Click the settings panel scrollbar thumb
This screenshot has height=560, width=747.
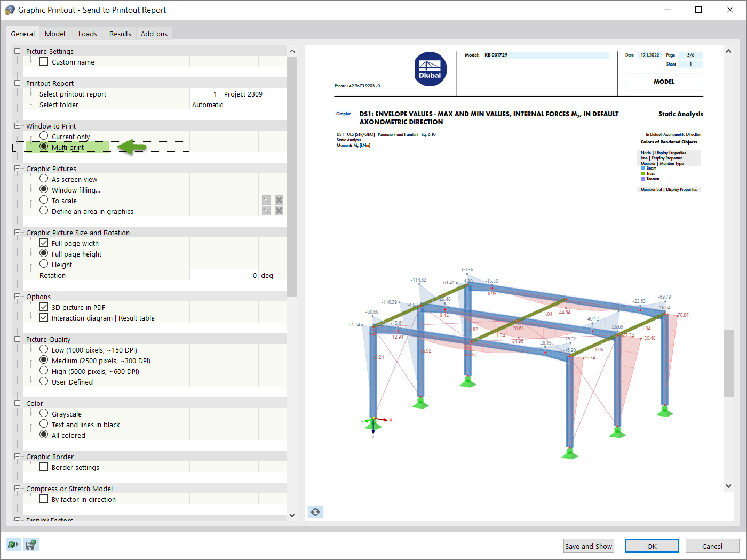coord(292,176)
